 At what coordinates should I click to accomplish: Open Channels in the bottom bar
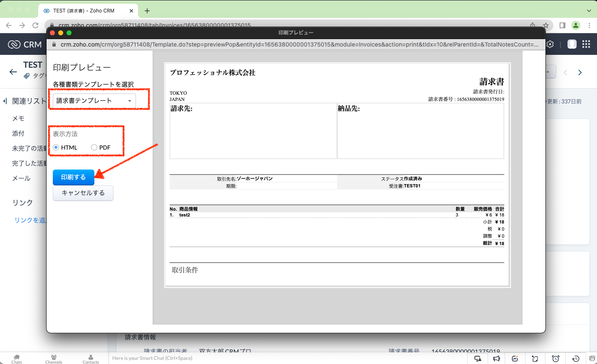coord(54,359)
